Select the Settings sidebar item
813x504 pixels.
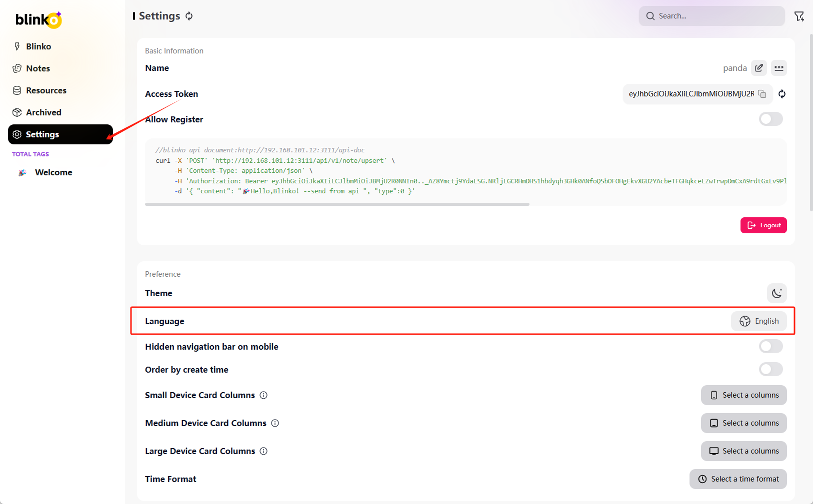pyautogui.click(x=60, y=134)
